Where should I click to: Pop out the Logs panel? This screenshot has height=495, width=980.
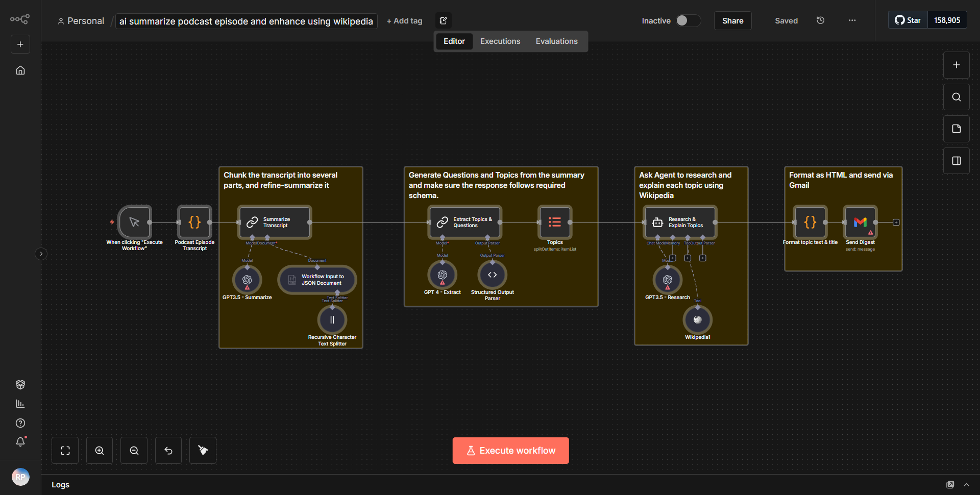pos(950,485)
